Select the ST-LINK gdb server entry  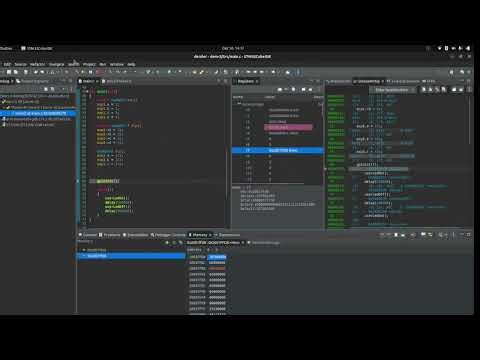(x=29, y=125)
